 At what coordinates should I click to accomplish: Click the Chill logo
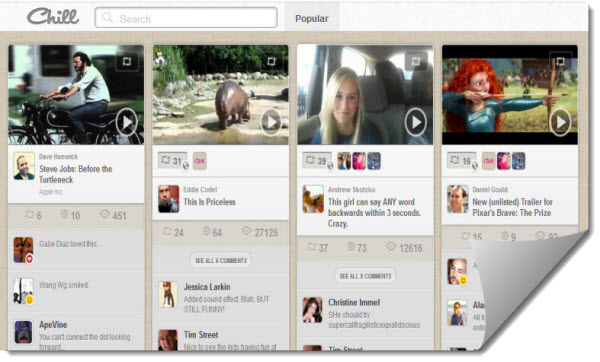click(53, 16)
